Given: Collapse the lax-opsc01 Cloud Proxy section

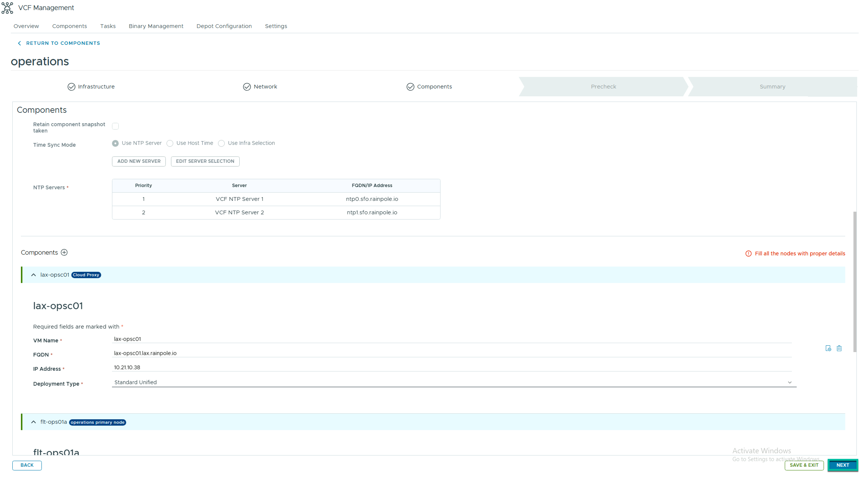Looking at the screenshot, I should (x=33, y=275).
